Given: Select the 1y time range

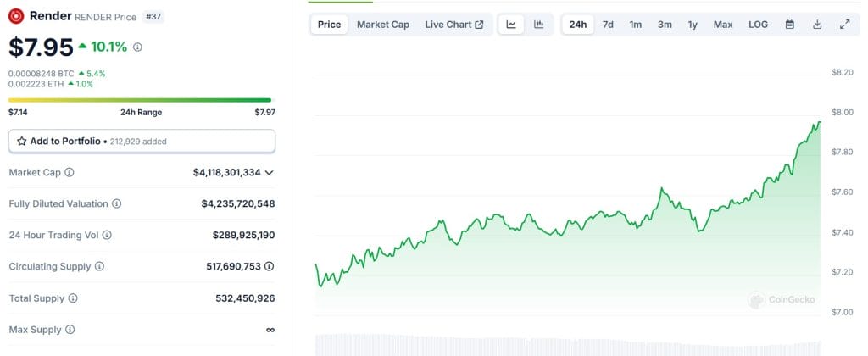Looking at the screenshot, I should [x=693, y=25].
